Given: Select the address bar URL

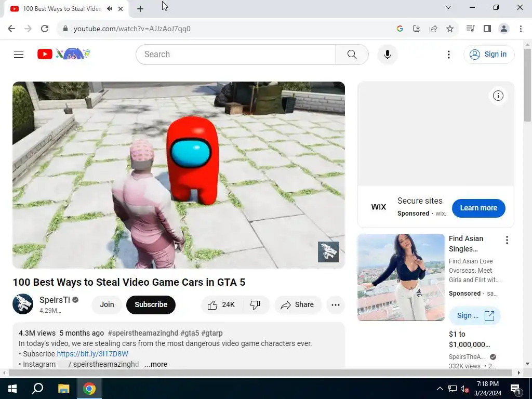Looking at the screenshot, I should click(x=132, y=29).
